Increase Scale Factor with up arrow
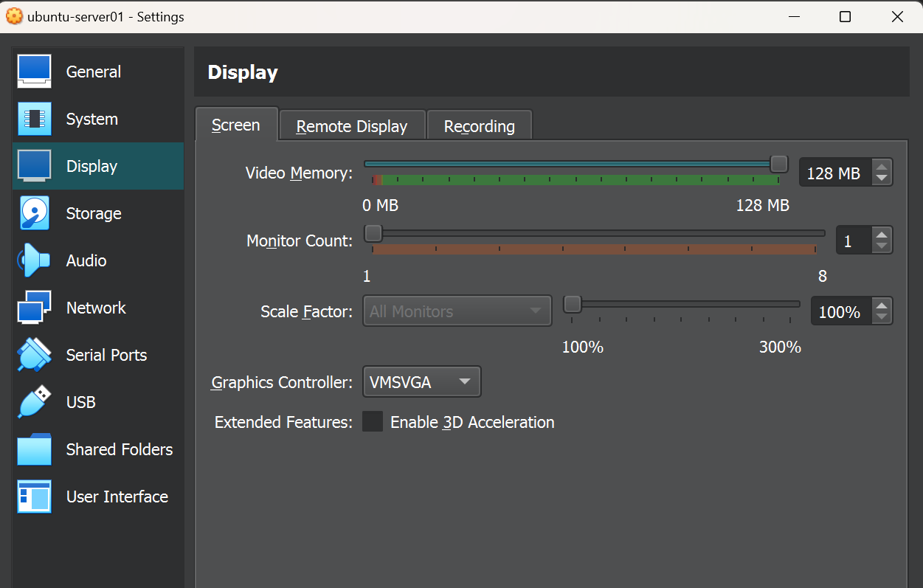Viewport: 923px width, 588px height. coord(881,306)
